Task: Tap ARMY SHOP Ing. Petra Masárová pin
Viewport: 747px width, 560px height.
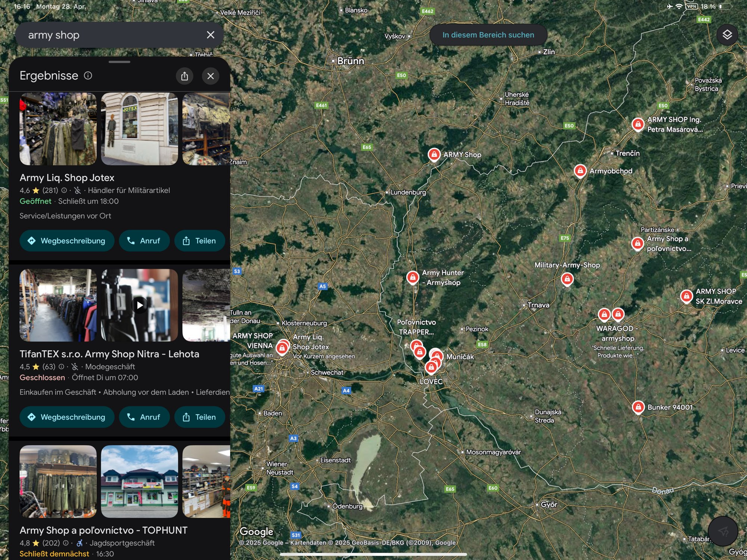Action: [638, 124]
